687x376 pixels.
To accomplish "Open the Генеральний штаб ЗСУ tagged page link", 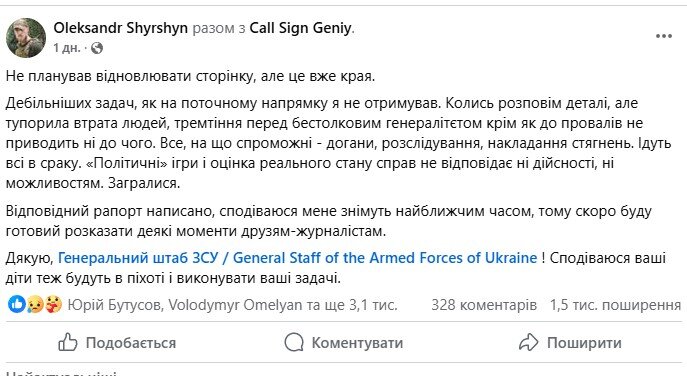I will click(297, 258).
